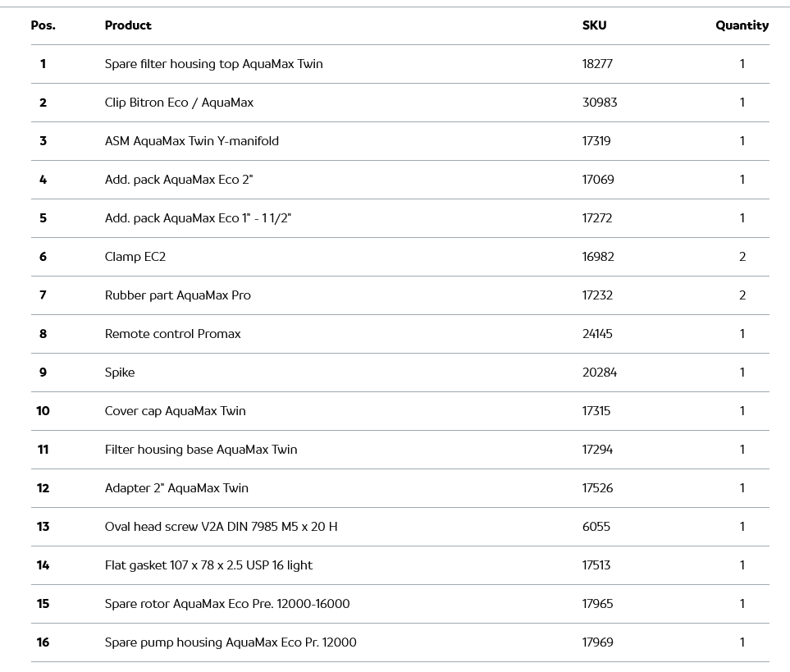Click the SKU column header

point(595,25)
